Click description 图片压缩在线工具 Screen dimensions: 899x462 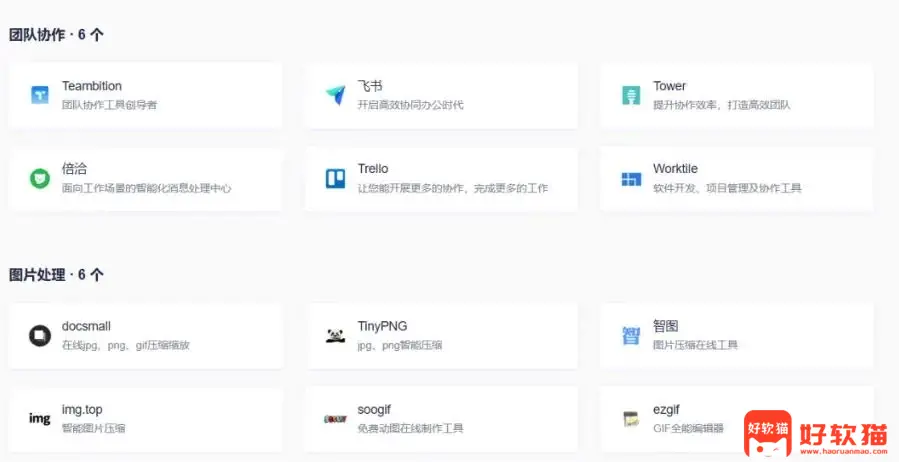pos(695,345)
